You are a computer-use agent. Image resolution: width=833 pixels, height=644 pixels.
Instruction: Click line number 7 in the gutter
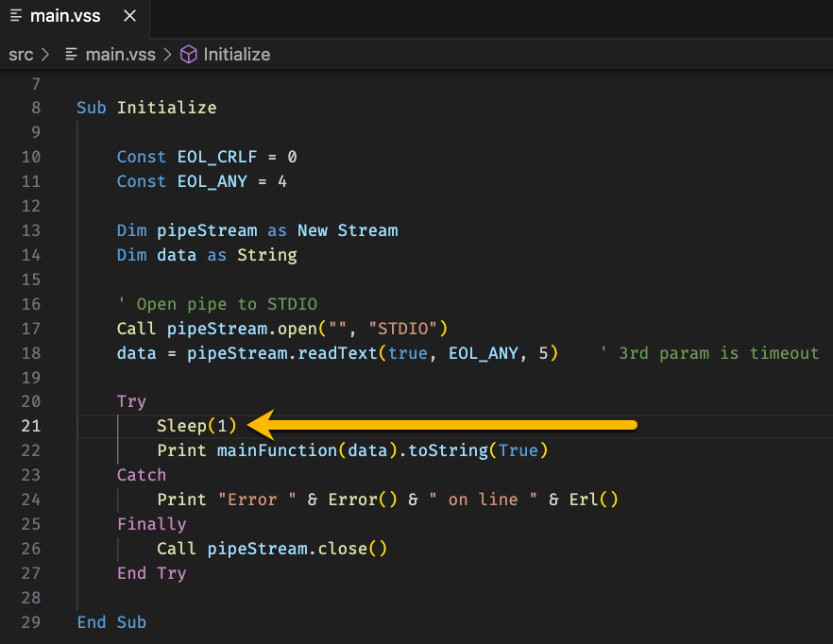[x=36, y=84]
